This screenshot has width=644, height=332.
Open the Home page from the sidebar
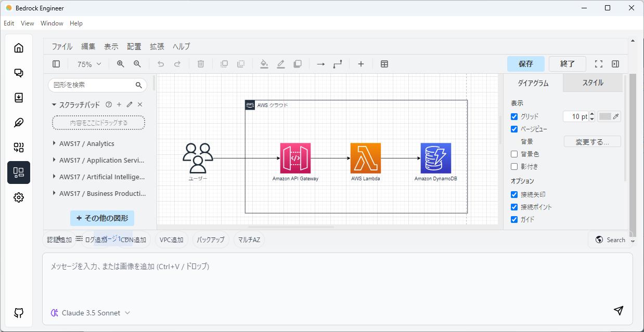pyautogui.click(x=19, y=48)
